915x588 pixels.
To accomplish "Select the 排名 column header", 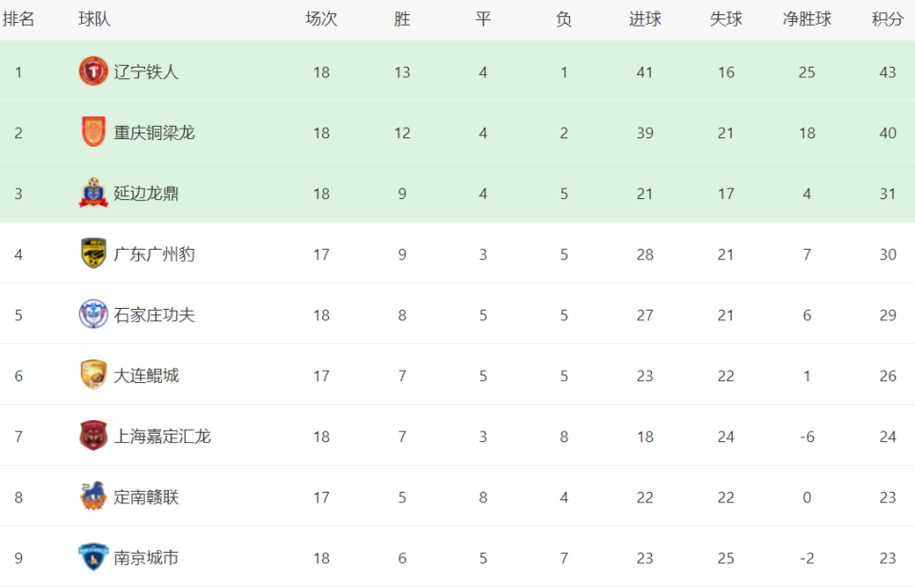I will tap(18, 19).
